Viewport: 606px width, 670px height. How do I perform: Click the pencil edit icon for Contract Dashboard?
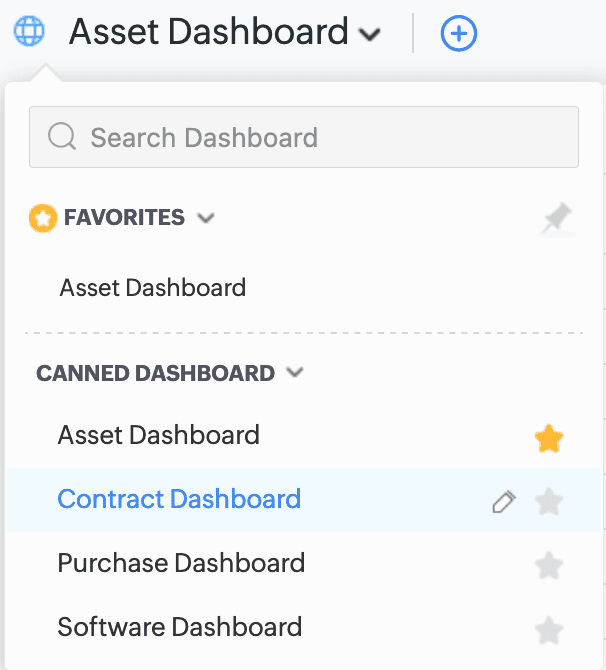(504, 502)
